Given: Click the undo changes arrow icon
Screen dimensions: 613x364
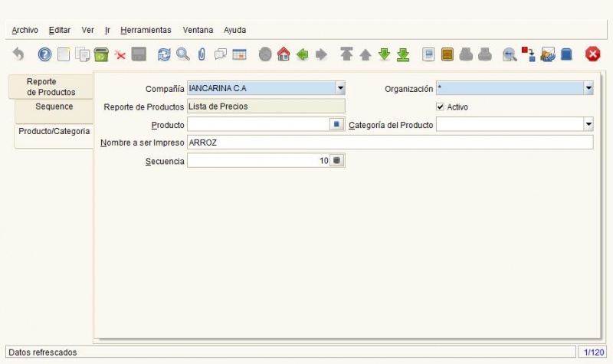Looking at the screenshot, I should pos(18,54).
